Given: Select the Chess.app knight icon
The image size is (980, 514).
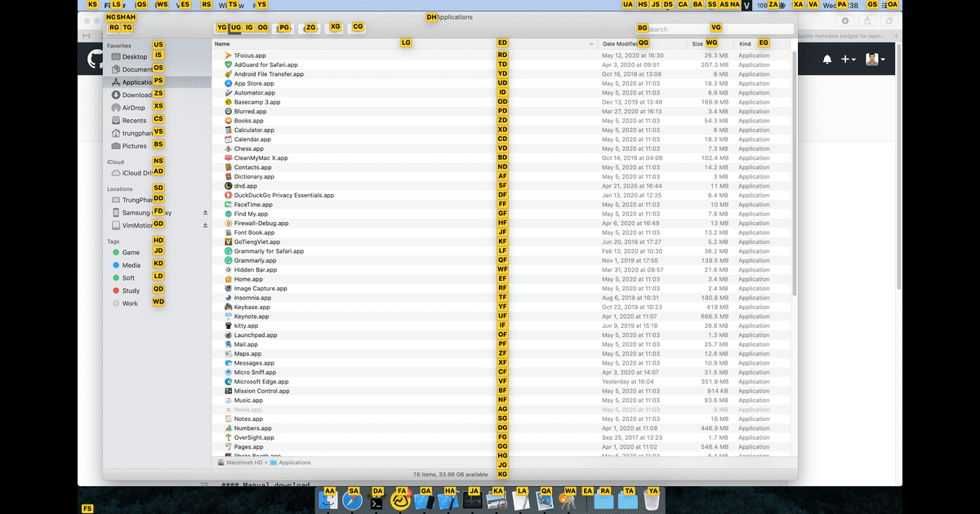Looking at the screenshot, I should point(228,148).
